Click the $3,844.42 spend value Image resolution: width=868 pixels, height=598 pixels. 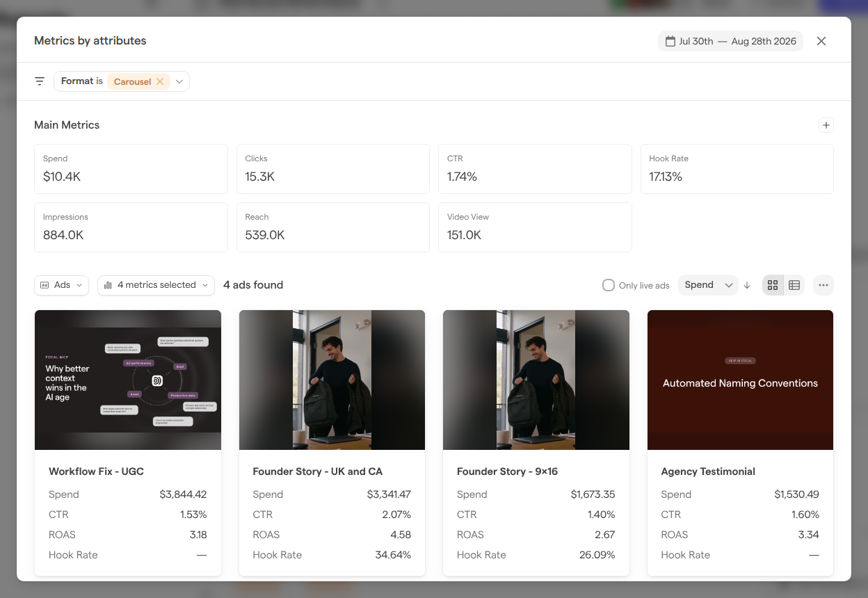click(x=183, y=494)
